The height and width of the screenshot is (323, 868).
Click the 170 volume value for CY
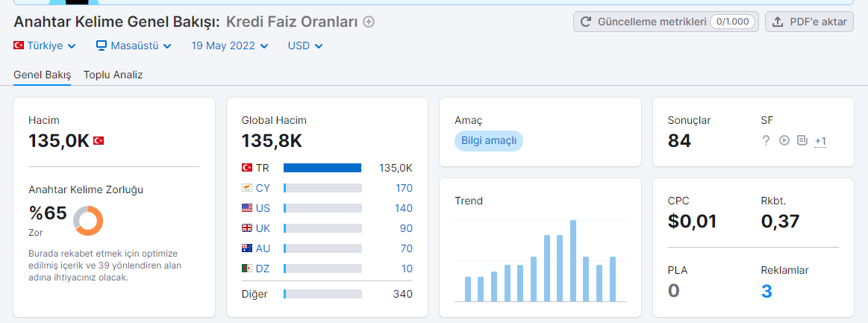click(x=404, y=188)
